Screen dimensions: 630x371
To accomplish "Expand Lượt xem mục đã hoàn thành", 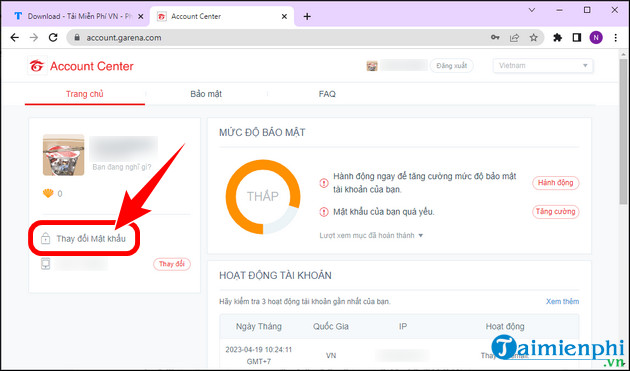I will [371, 236].
